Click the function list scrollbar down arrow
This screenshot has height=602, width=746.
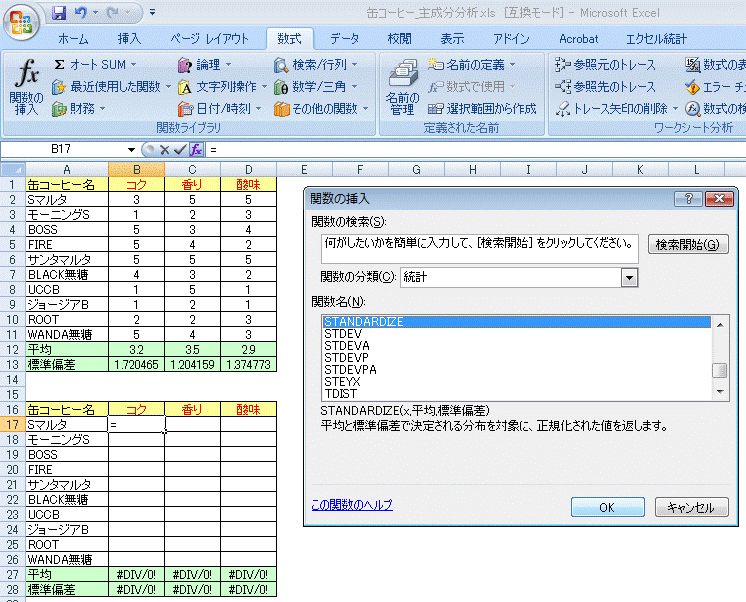(x=719, y=392)
